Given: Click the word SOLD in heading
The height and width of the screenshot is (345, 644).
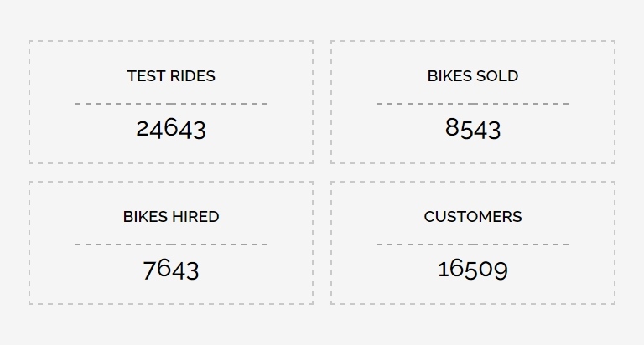Looking at the screenshot, I should click(x=497, y=76).
